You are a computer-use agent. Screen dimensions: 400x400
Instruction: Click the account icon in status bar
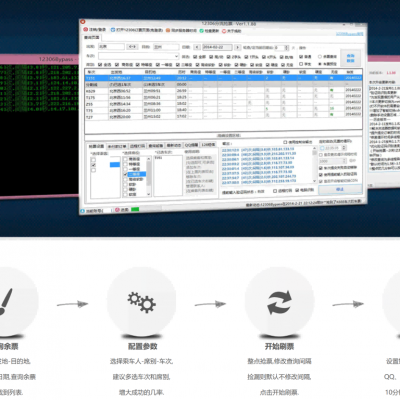[x=83, y=211]
